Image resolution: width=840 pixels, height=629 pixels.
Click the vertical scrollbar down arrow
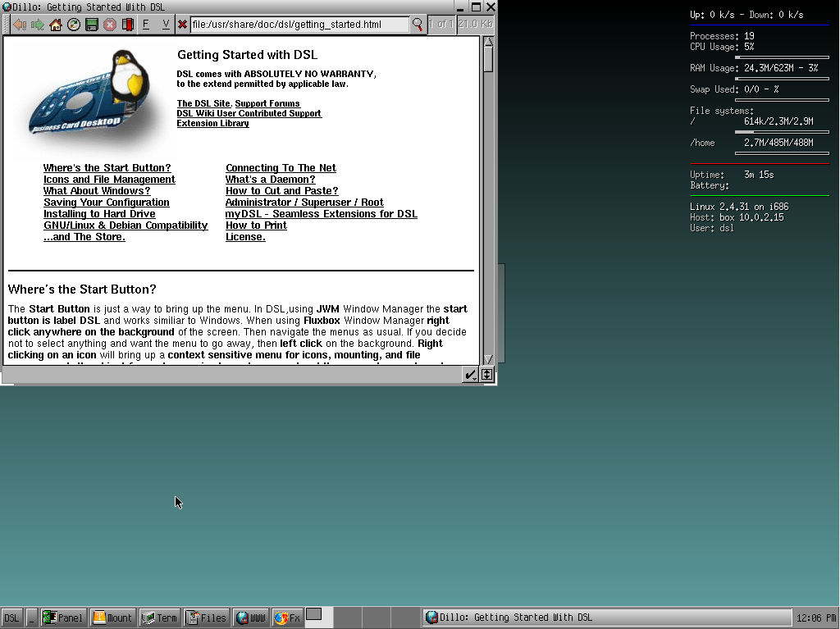487,359
